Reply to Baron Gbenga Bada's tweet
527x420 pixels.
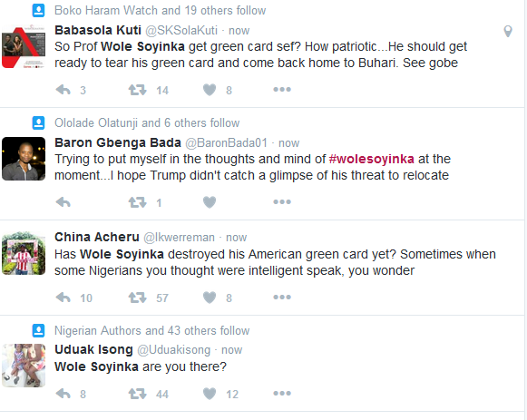point(63,202)
